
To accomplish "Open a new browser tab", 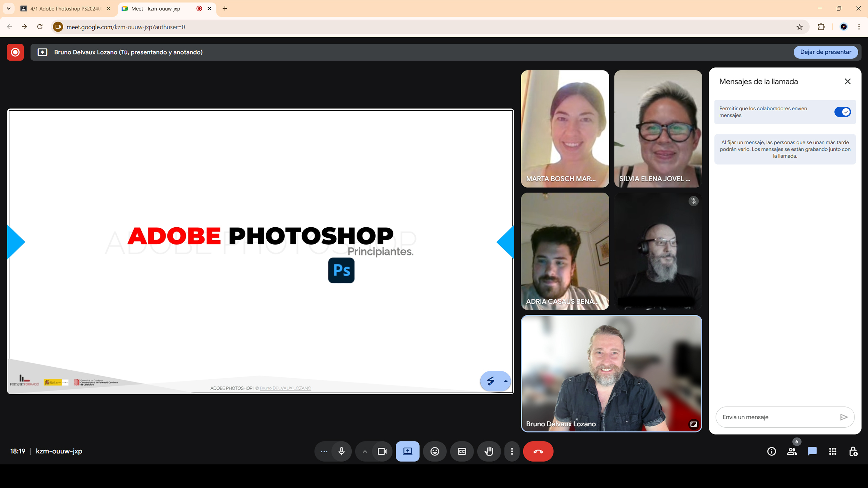I will 225,9.
